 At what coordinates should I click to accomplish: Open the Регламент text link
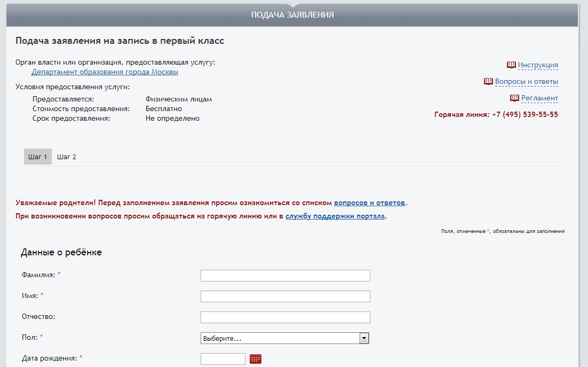[539, 98]
